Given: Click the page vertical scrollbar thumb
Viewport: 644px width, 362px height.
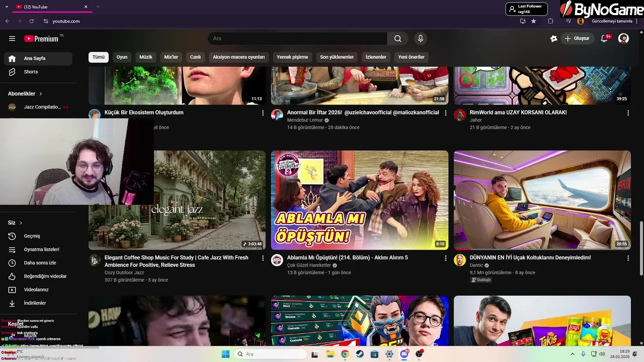Looking at the screenshot, I should click(641, 248).
